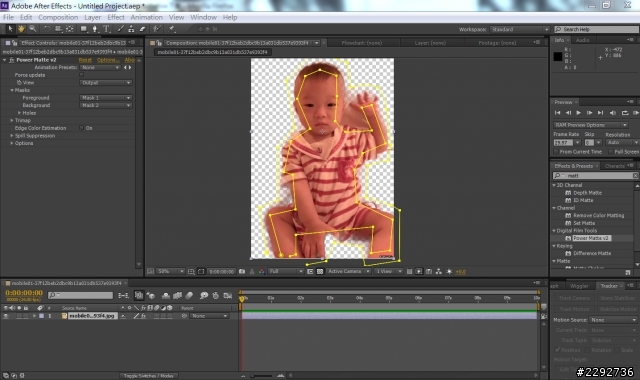Open composition mini-flowchart in timeline
Image resolution: width=640 pixels, height=380 pixels.
123,295
